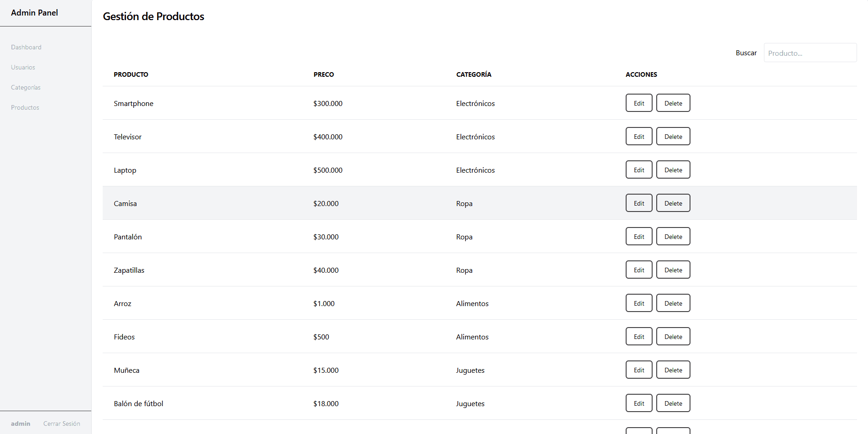Edit the Muñeca product
Image resolution: width=868 pixels, height=434 pixels.
click(x=639, y=370)
